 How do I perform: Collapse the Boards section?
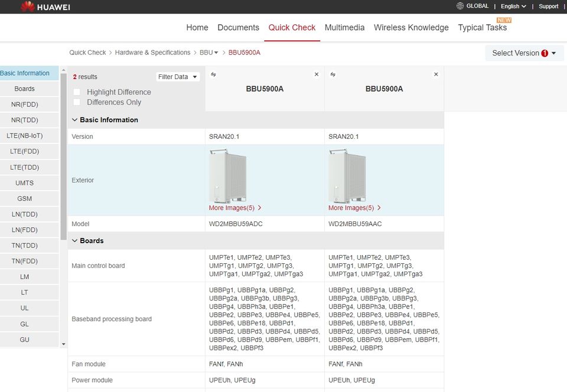click(75, 241)
